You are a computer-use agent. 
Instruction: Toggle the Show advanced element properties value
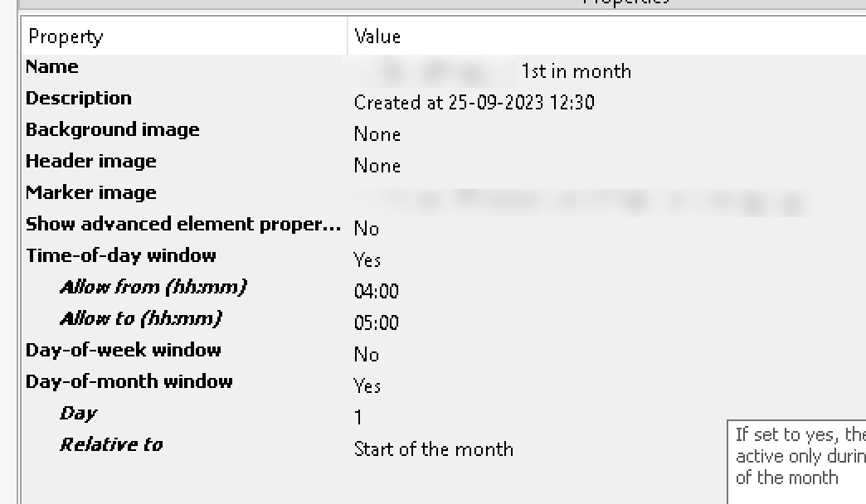click(x=367, y=229)
